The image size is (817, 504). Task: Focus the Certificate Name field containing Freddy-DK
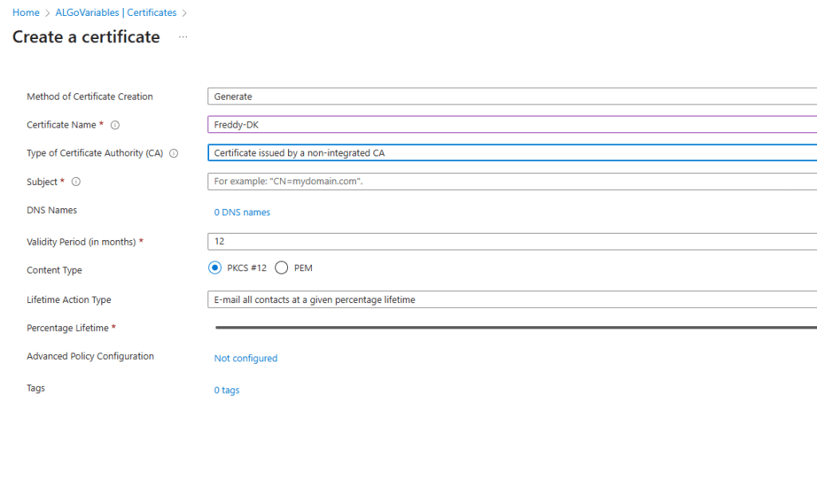(x=511, y=124)
